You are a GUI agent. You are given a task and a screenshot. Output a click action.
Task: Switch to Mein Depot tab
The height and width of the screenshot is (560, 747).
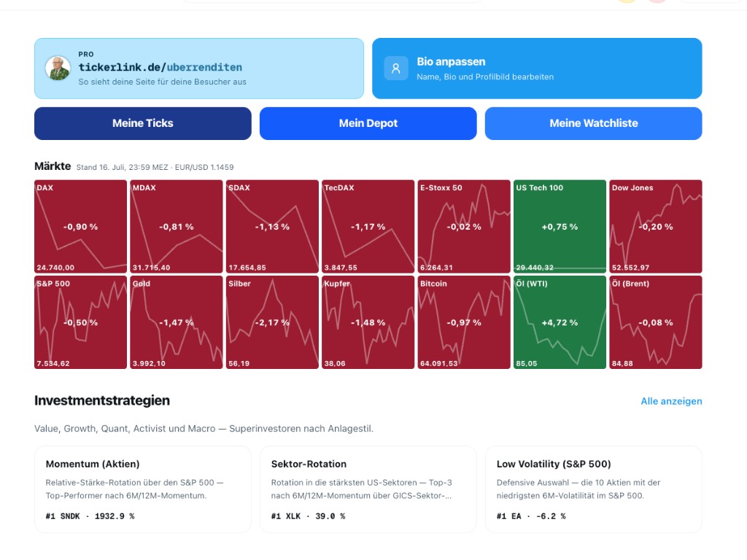368,123
